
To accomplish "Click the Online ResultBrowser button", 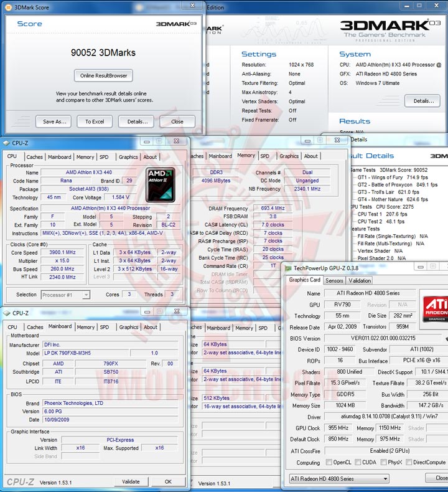I will pyautogui.click(x=103, y=75).
